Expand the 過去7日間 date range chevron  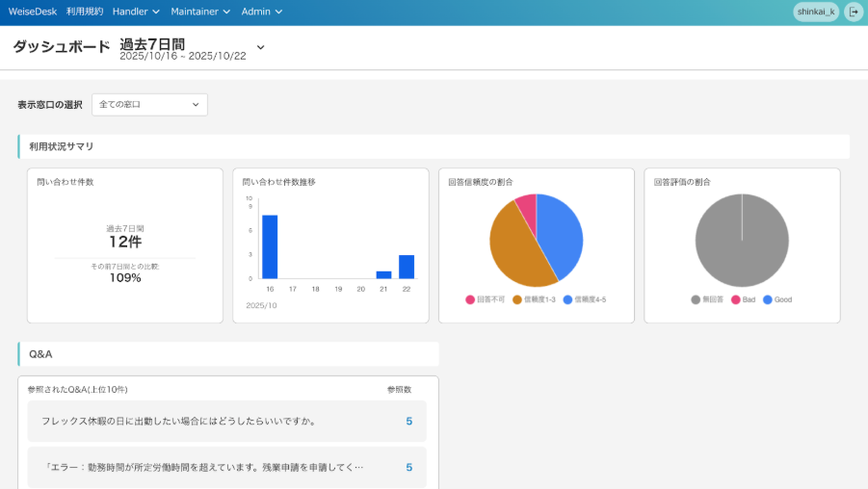[x=260, y=47]
